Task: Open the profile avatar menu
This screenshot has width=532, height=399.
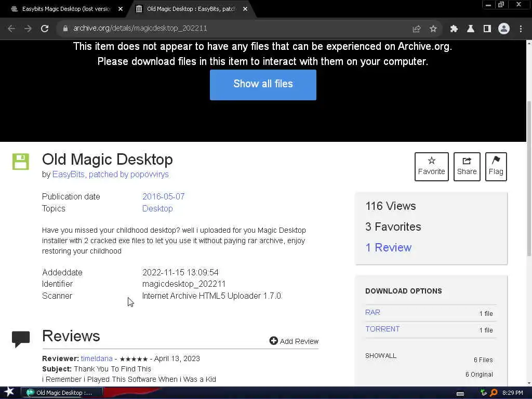Action: click(504, 29)
